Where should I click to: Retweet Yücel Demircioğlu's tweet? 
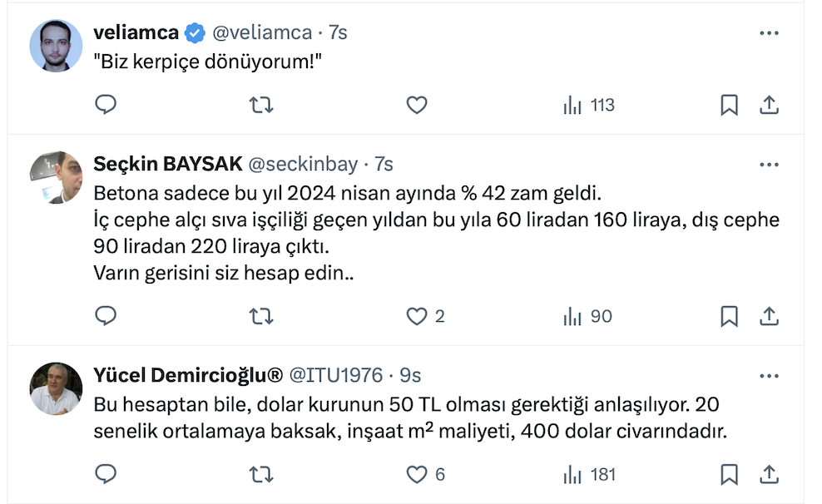261,475
